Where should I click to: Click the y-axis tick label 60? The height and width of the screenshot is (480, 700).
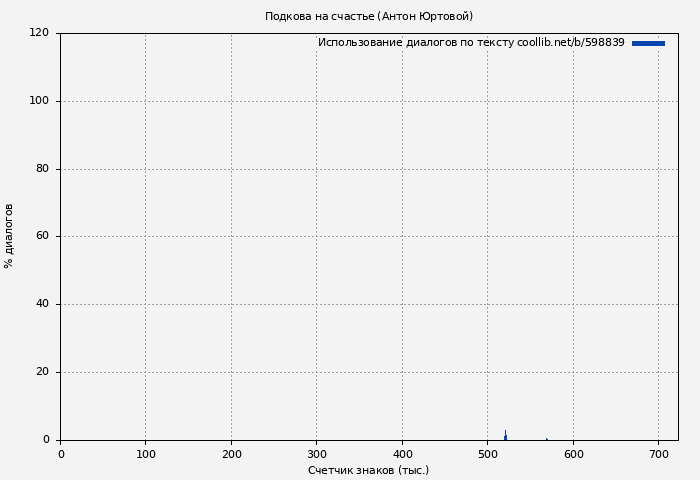43,236
